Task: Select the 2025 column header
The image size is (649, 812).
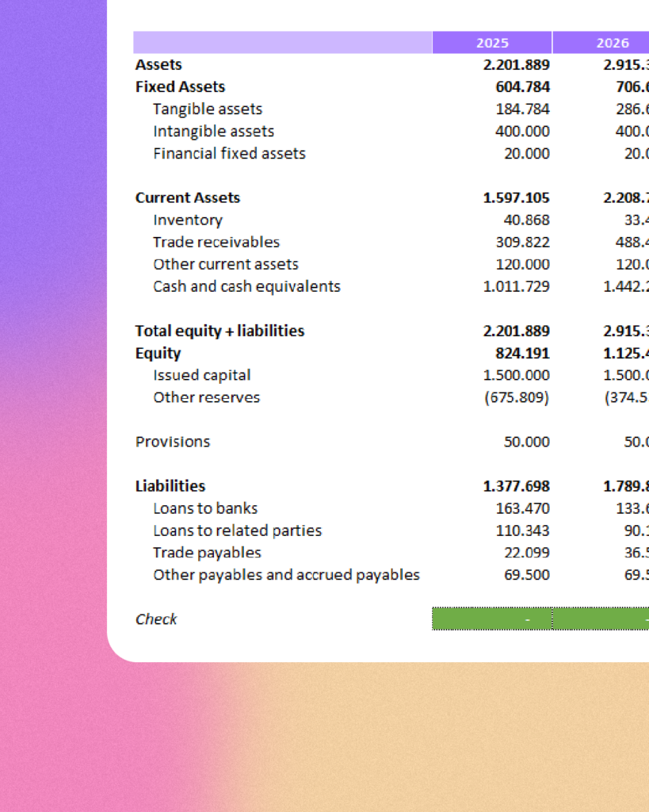Action: click(x=492, y=42)
